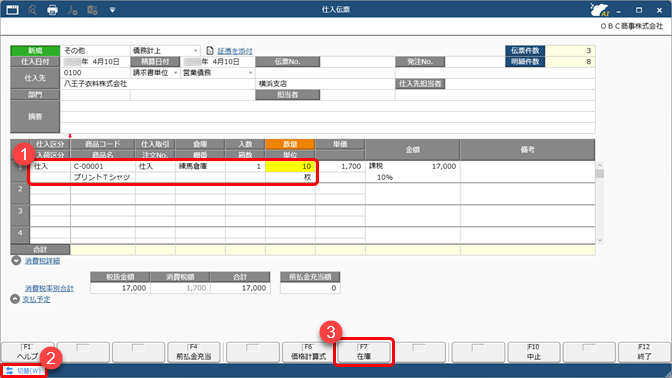Click the 発注No. input field
This screenshot has width=672, height=378.
tap(475, 62)
